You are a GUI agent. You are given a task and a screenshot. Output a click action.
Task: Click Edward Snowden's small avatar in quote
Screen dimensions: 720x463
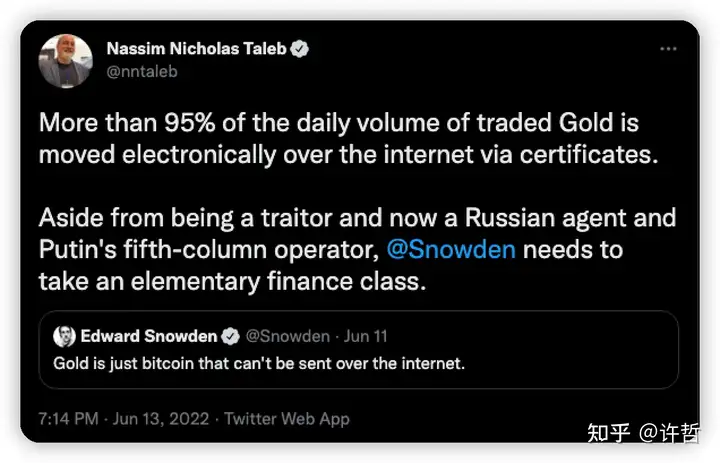[65, 336]
